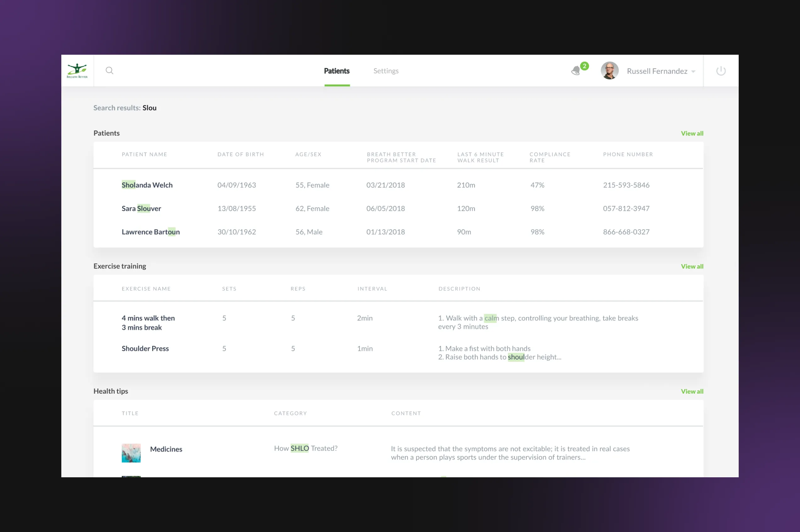The image size is (800, 532).
Task: View all patients link
Action: 692,133
